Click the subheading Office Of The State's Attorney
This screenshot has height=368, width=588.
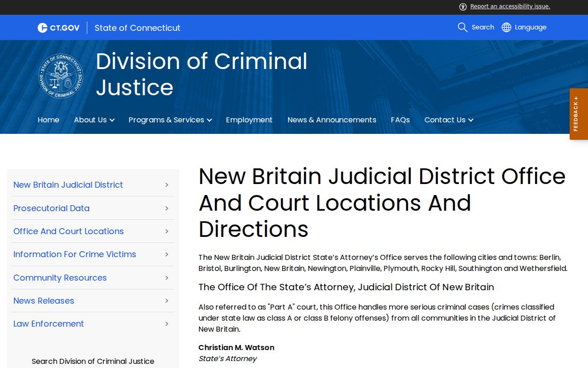pyautogui.click(x=346, y=287)
